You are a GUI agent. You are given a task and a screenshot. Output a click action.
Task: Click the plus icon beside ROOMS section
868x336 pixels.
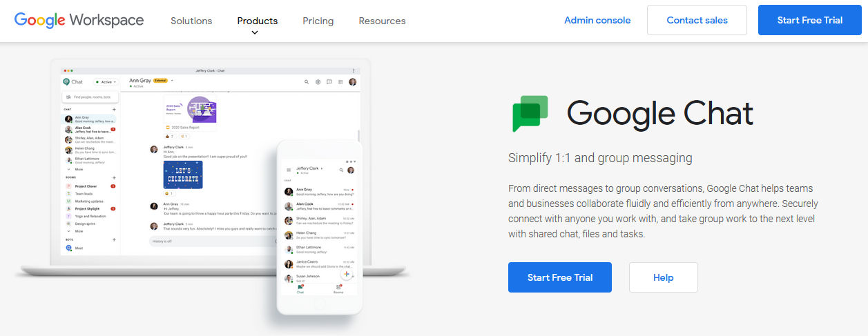[x=114, y=177]
